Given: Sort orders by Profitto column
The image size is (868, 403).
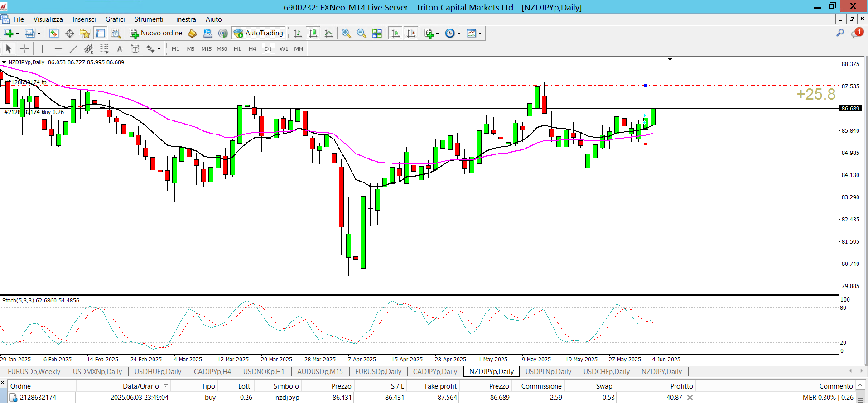Looking at the screenshot, I should point(681,386).
